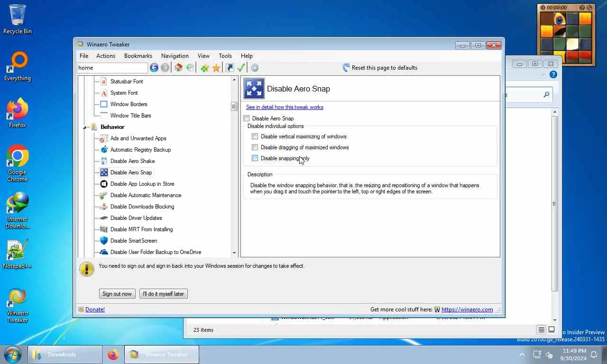Open the Tools menu
Viewport: 607px width, 364px height.
click(x=225, y=56)
